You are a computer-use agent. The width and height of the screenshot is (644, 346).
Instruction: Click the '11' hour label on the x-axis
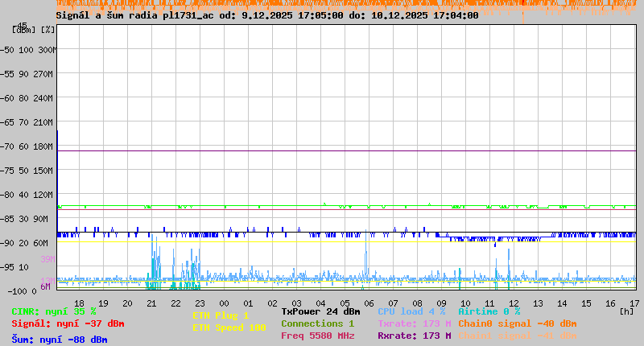click(489, 303)
